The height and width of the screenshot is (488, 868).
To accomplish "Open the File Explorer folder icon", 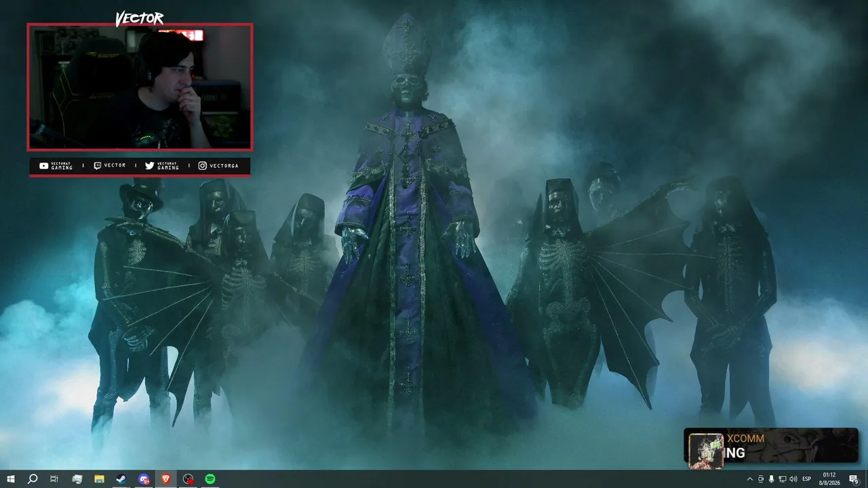I will pyautogui.click(x=99, y=479).
